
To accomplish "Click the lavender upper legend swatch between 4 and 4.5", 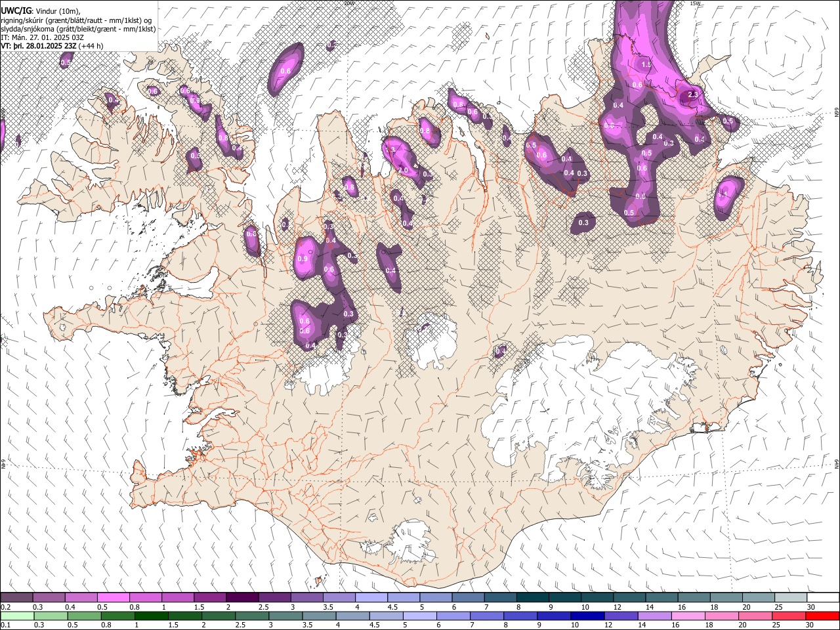I will point(371,597).
